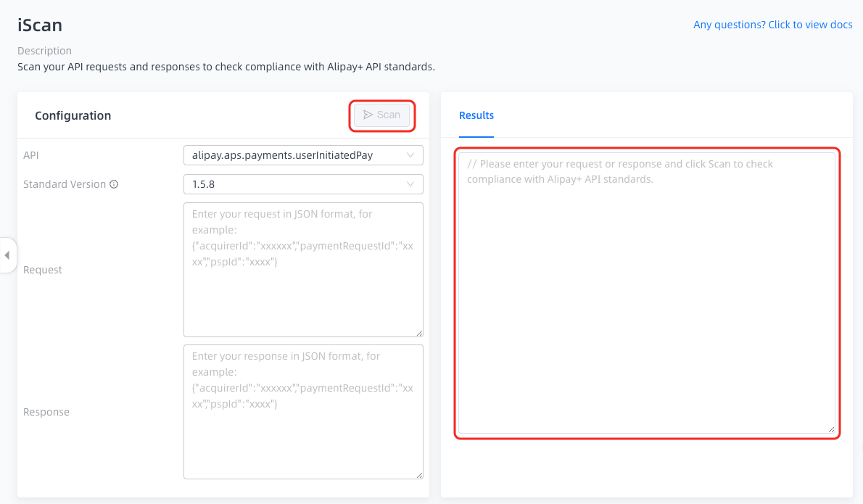Click inside the Results output text area
Image resolution: width=863 pixels, height=504 pixels.
point(646,305)
